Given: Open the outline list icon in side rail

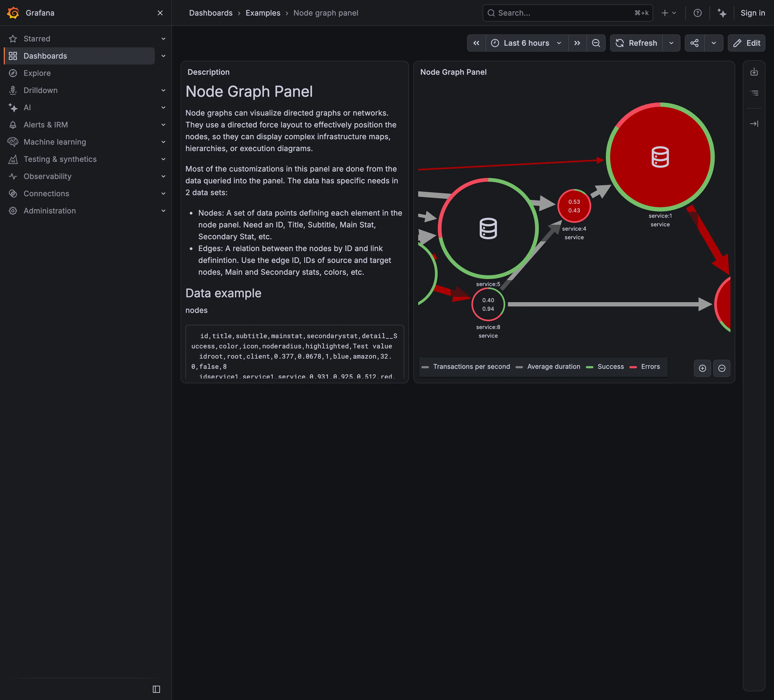Looking at the screenshot, I should [x=754, y=93].
